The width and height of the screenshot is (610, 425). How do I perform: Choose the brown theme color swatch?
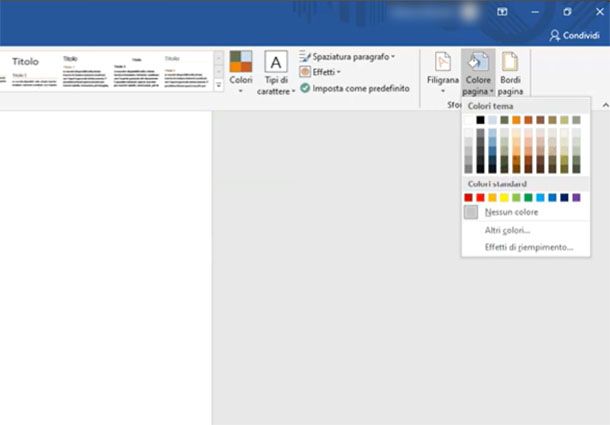540,120
